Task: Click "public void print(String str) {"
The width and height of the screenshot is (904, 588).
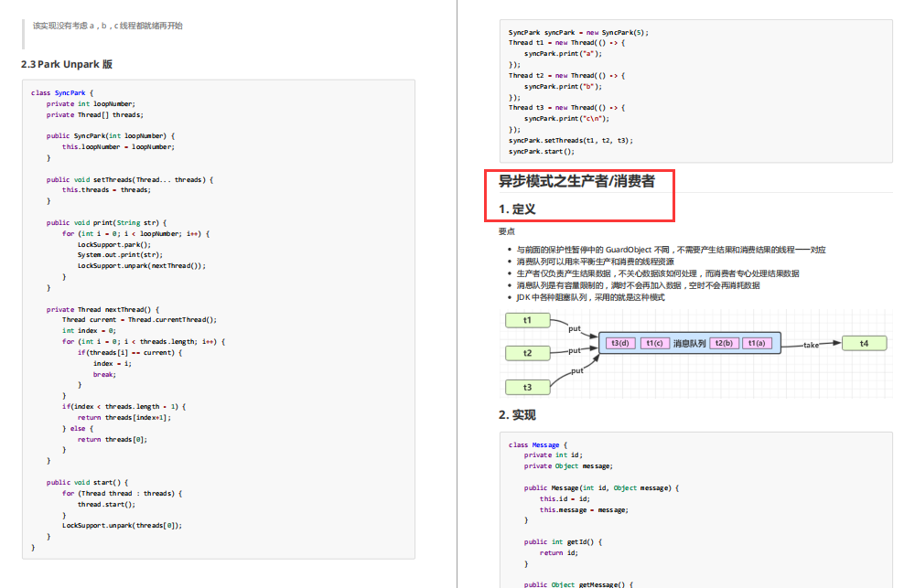Action: [x=107, y=222]
